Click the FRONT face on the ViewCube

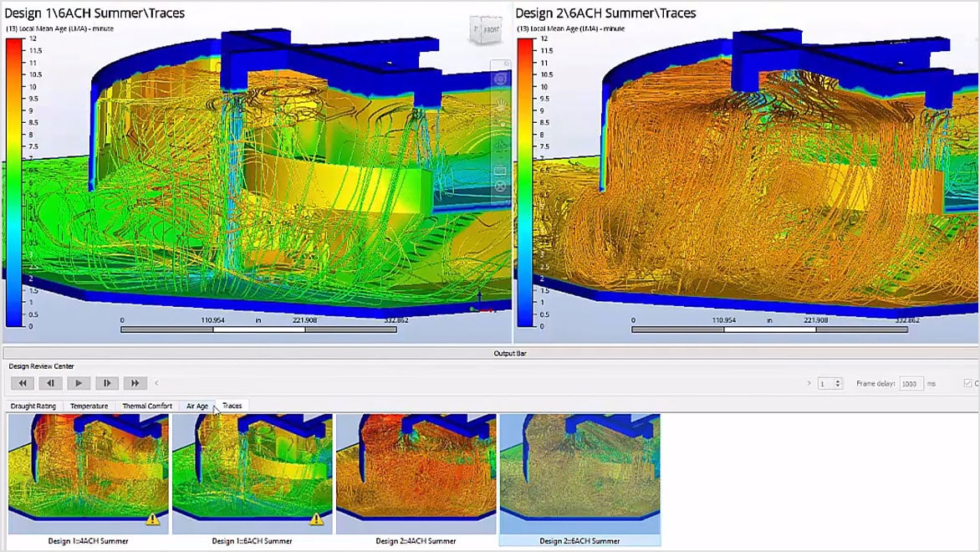491,30
